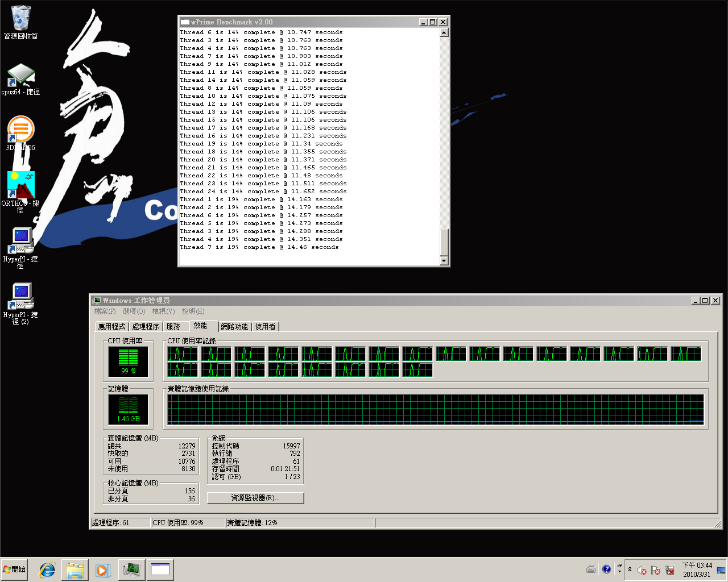Click the 'Thread 24 is 14% complete' line
The image size is (728, 582).
pos(263,192)
